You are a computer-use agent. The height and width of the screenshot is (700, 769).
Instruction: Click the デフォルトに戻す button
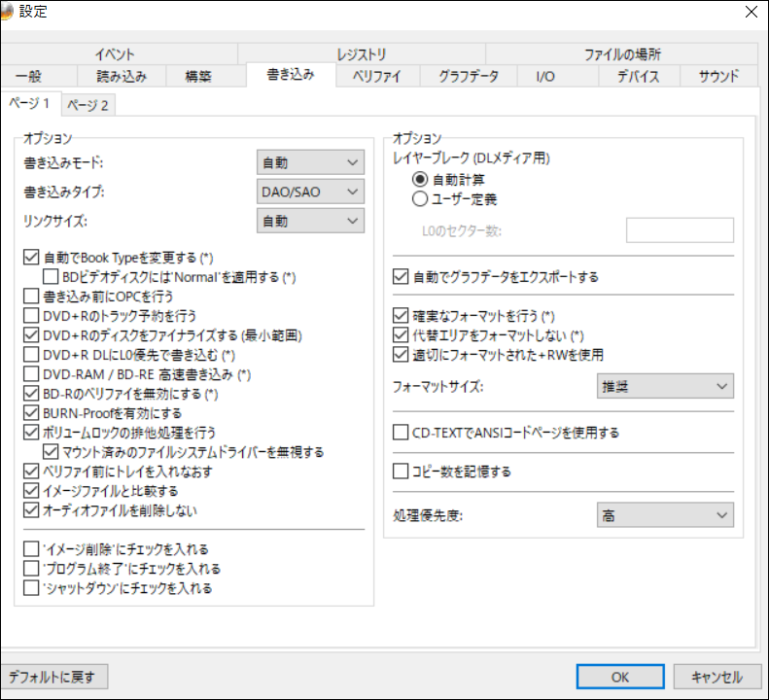52,677
